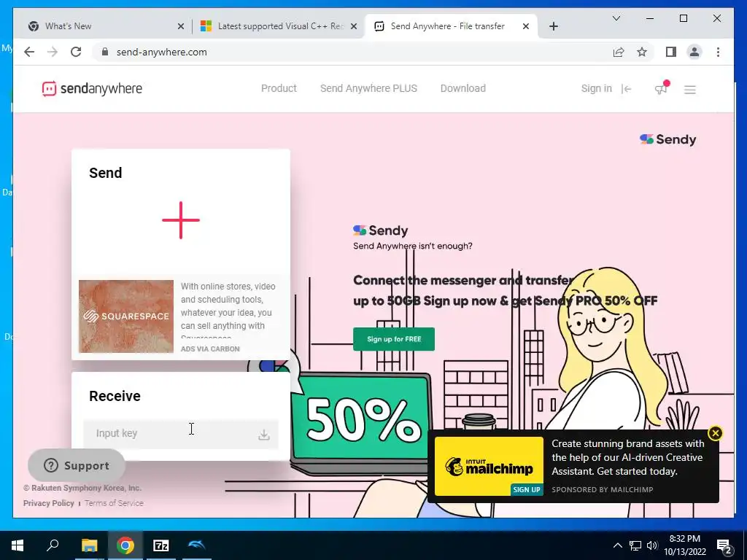Open File Explorer from taskbar

[x=89, y=545]
